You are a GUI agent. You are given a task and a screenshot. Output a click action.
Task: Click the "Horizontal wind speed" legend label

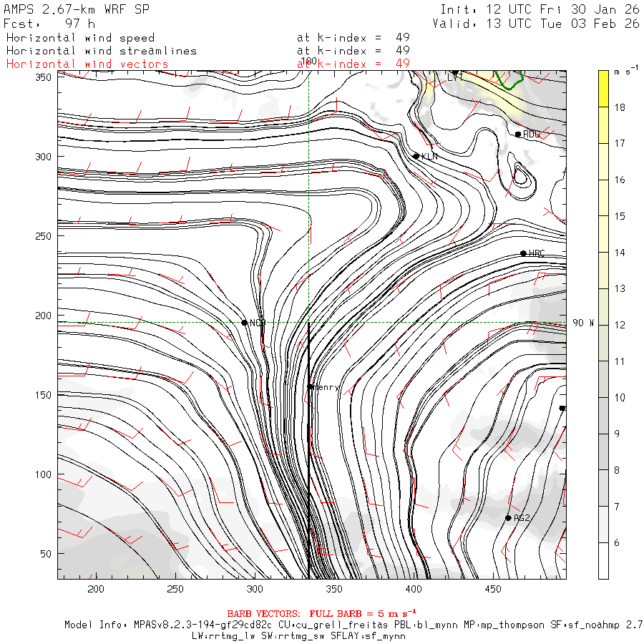80,38
